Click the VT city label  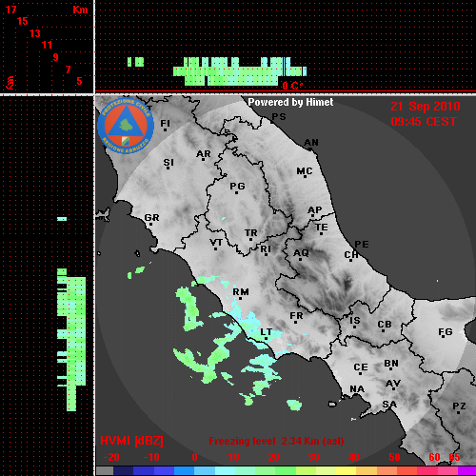coord(216,243)
